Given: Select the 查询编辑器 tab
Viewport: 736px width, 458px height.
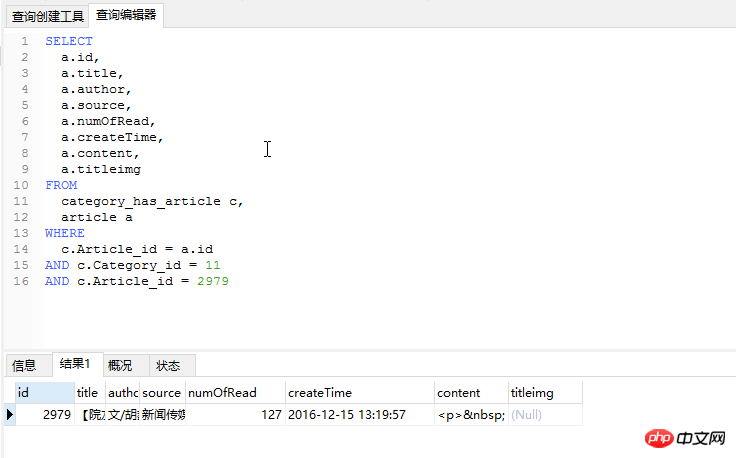Looking at the screenshot, I should point(126,15).
